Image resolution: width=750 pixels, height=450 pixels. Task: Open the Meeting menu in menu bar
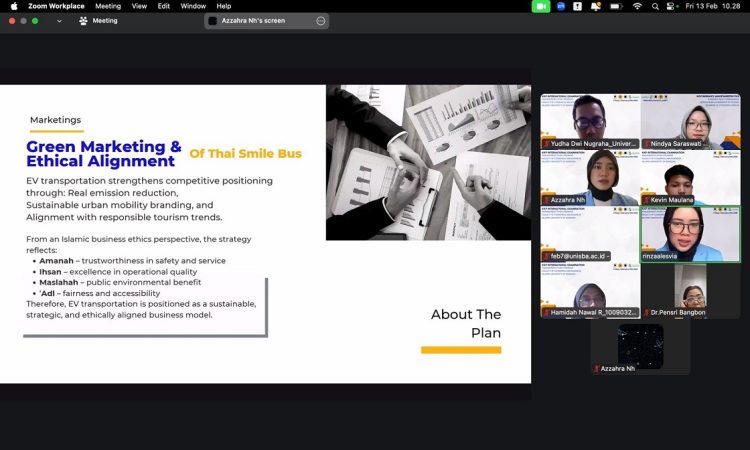click(108, 6)
